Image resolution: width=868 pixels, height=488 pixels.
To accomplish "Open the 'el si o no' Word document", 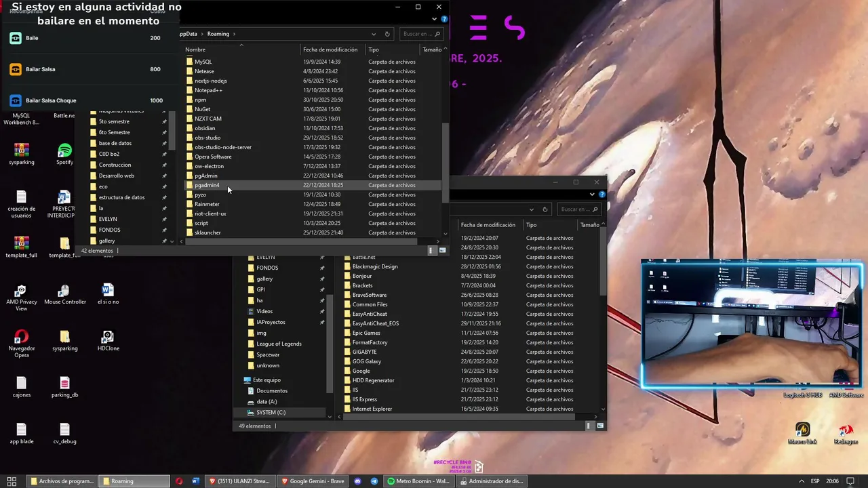I will (x=107, y=294).
